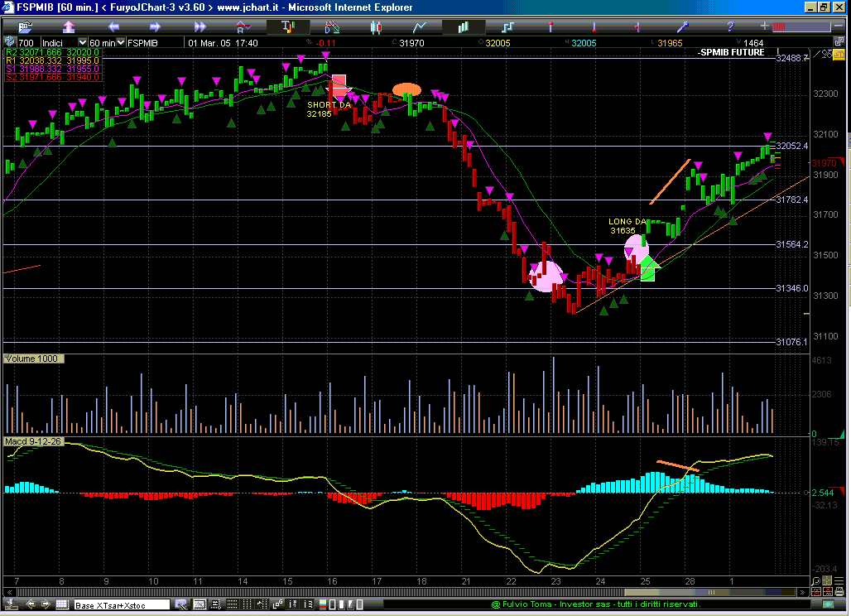
Task: Select the candlestick chart type icon
Action: (x=375, y=26)
